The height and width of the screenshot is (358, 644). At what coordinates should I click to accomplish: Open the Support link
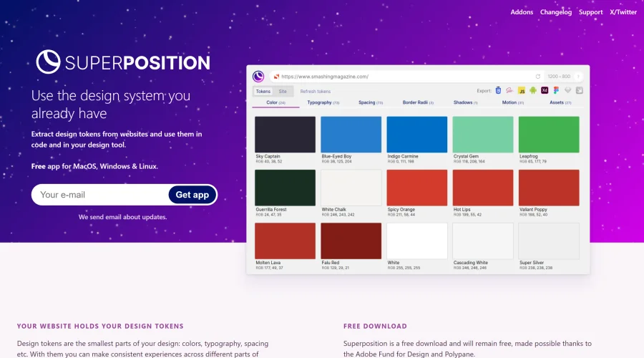tap(590, 12)
